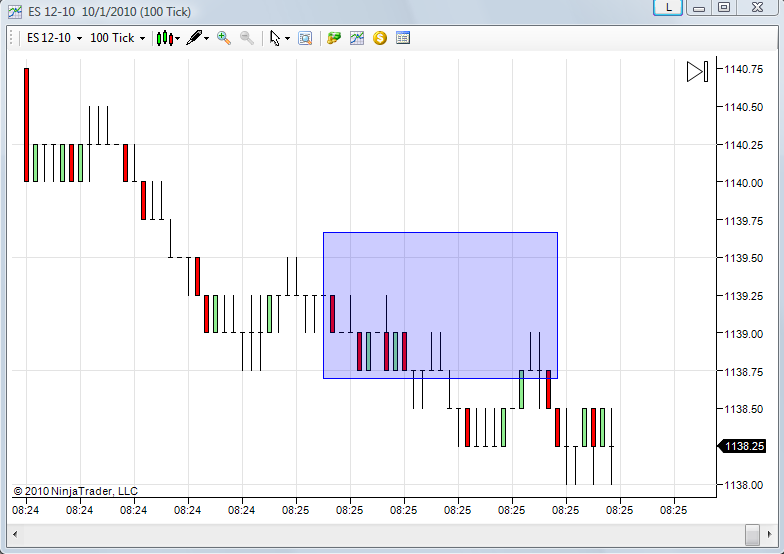Screen dimensions: 784x554
Task: Zoom in with the magnifier plus icon
Action: (224, 38)
